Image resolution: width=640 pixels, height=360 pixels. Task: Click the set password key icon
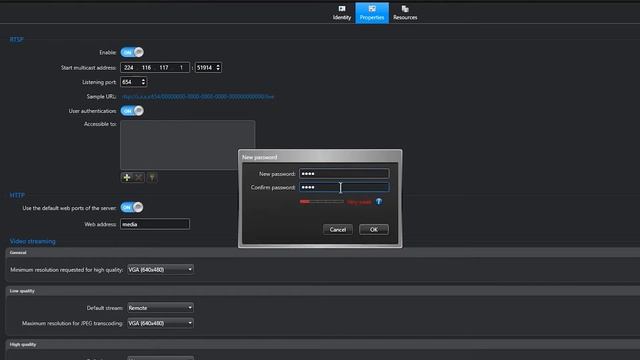click(152, 177)
